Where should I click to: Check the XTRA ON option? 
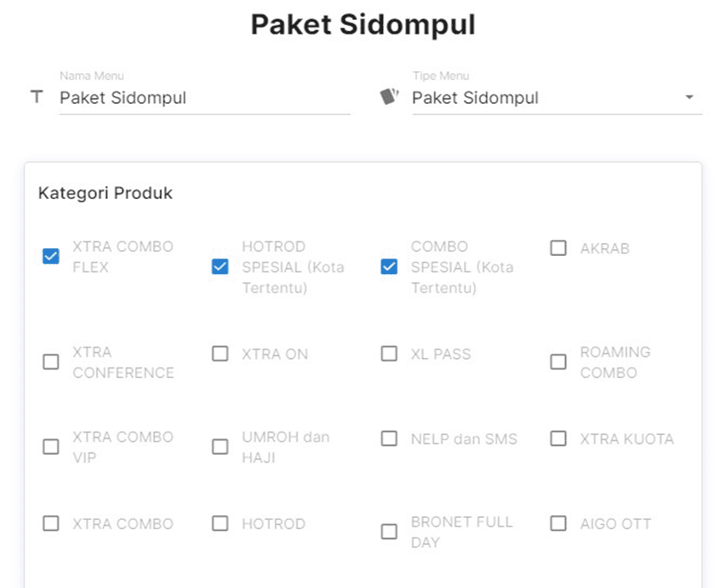tap(220, 354)
